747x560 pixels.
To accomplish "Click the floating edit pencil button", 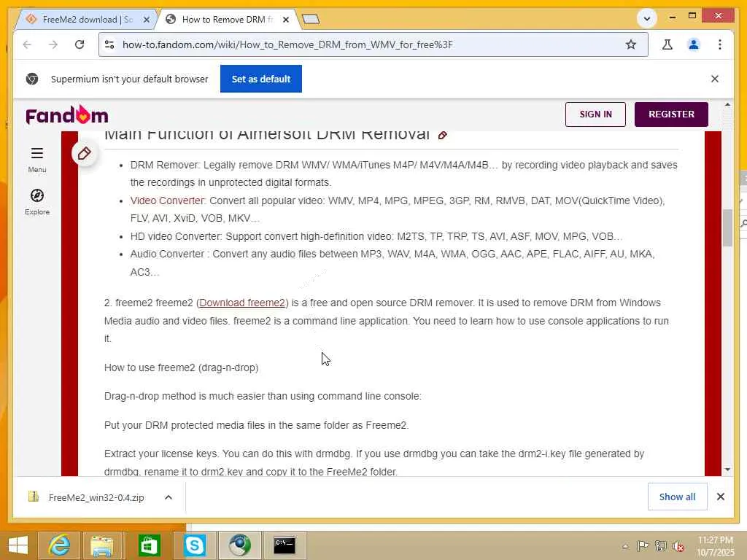I will (x=85, y=153).
